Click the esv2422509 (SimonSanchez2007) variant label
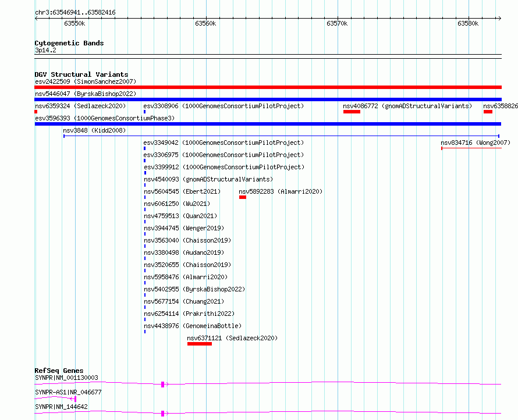 coord(86,81)
